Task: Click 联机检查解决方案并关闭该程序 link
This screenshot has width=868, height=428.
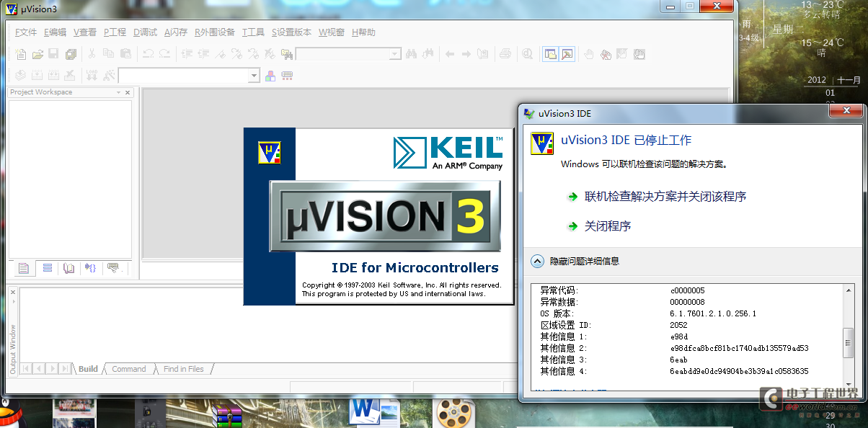Action: pos(665,197)
